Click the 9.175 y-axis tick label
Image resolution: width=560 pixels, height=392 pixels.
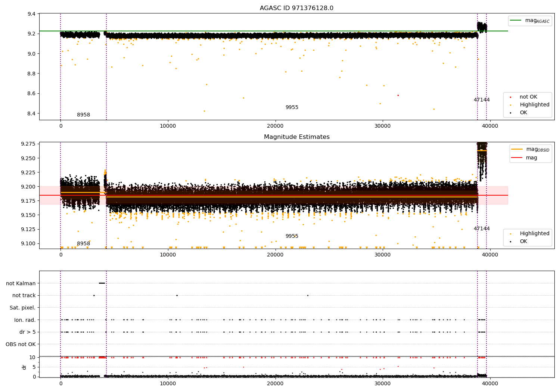click(x=28, y=201)
